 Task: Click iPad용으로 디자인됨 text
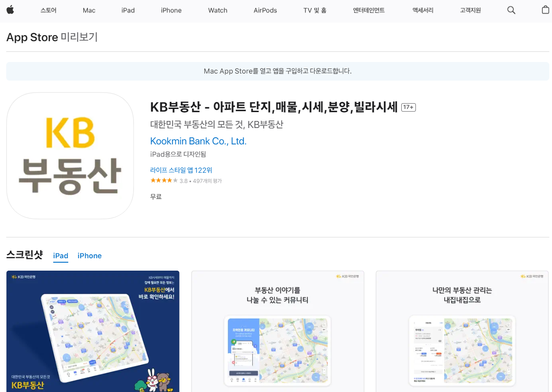[178, 154]
